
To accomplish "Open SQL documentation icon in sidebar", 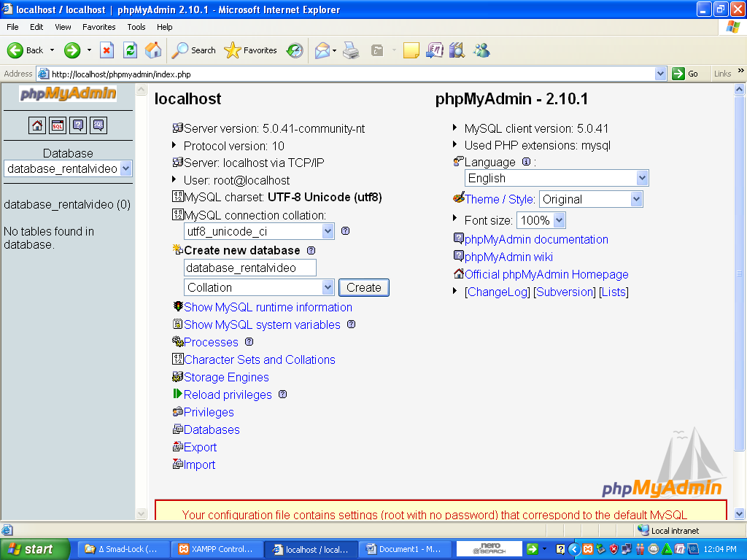I will tap(98, 125).
